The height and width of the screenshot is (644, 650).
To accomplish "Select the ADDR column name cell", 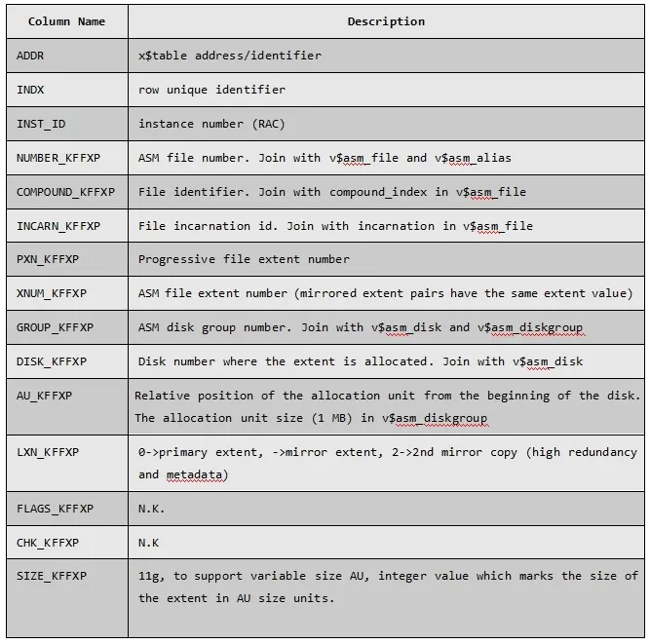I will click(30, 56).
